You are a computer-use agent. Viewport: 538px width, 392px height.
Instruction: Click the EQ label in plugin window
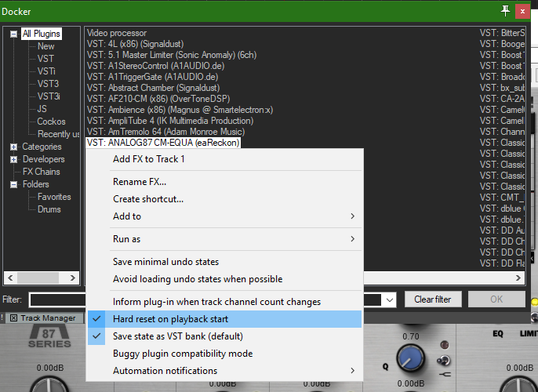498,334
